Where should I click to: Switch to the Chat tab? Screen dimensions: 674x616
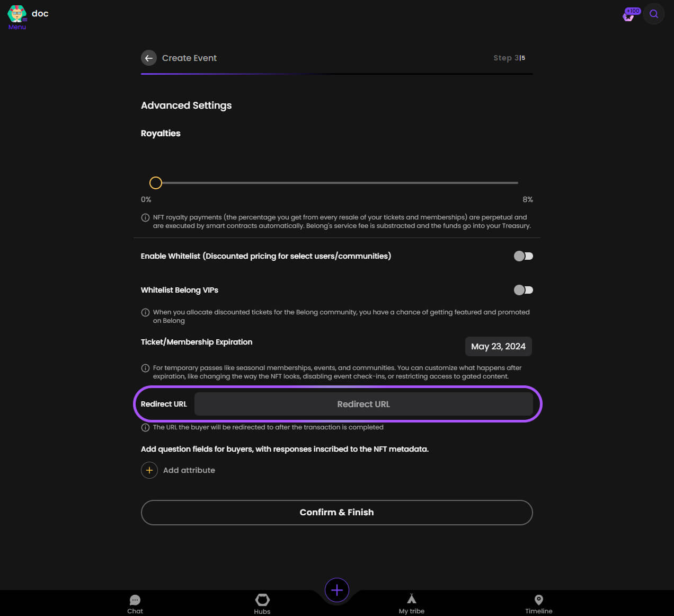[x=135, y=604]
